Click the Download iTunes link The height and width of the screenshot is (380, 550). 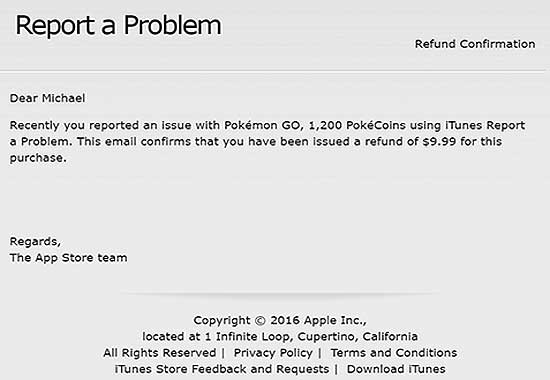[x=396, y=369]
